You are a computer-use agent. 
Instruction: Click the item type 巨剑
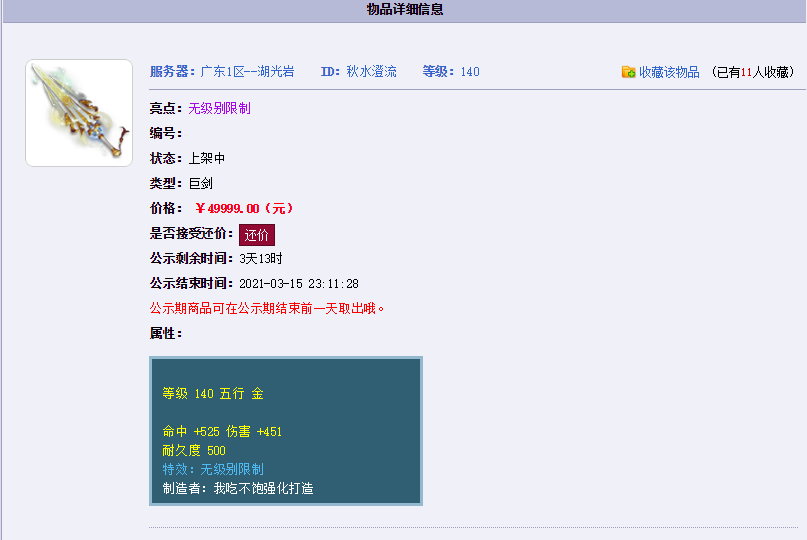click(200, 183)
